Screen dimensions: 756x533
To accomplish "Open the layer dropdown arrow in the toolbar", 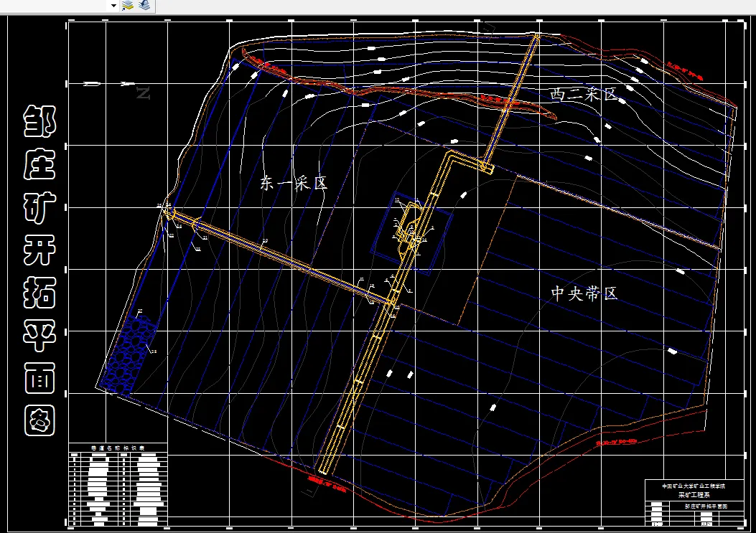I will (113, 6).
